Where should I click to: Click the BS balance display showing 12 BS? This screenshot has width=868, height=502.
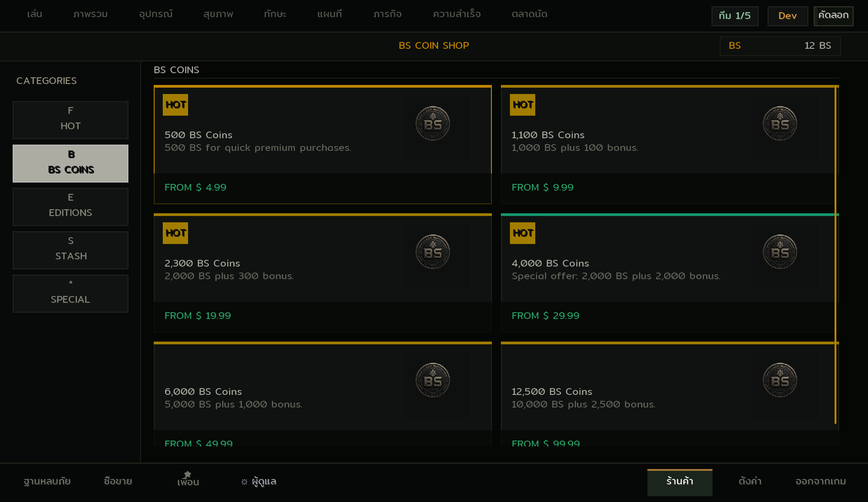click(x=780, y=46)
